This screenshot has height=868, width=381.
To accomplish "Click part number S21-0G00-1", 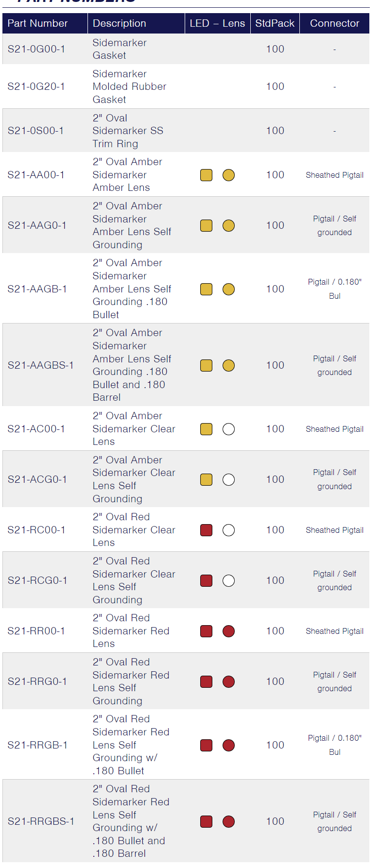I will (36, 49).
